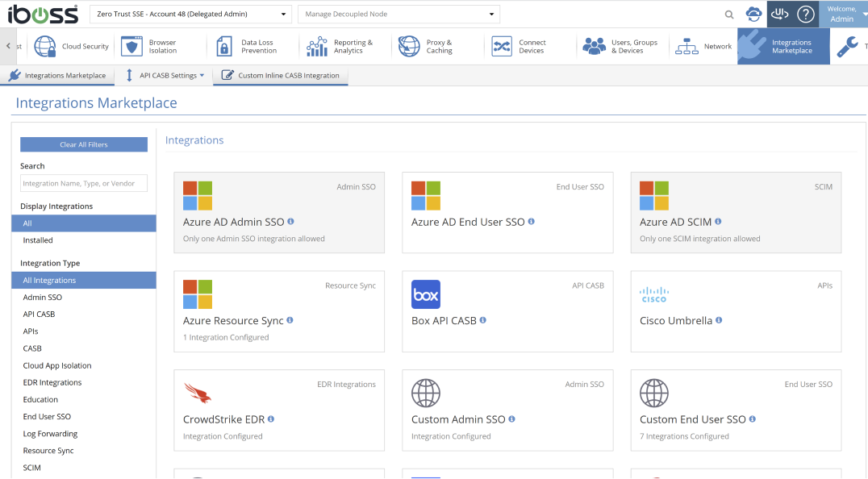Open the search magnifier icon

[729, 15]
